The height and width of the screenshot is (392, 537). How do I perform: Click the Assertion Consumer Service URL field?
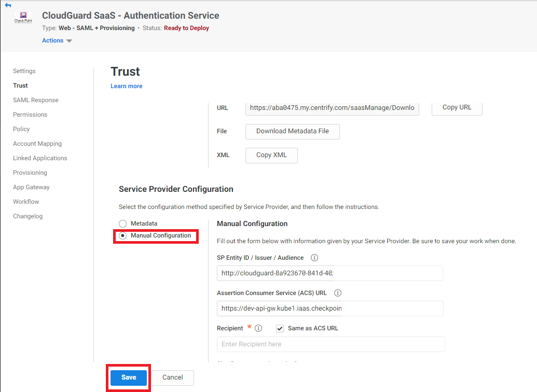coord(330,309)
